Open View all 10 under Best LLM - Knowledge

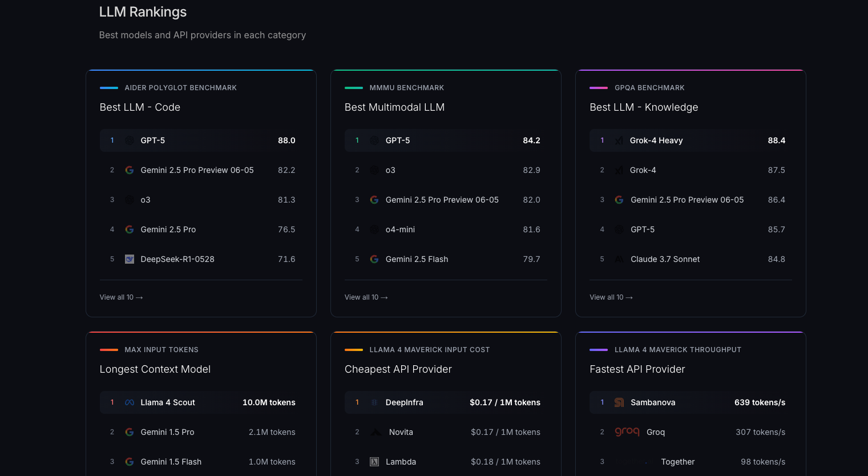[611, 297]
